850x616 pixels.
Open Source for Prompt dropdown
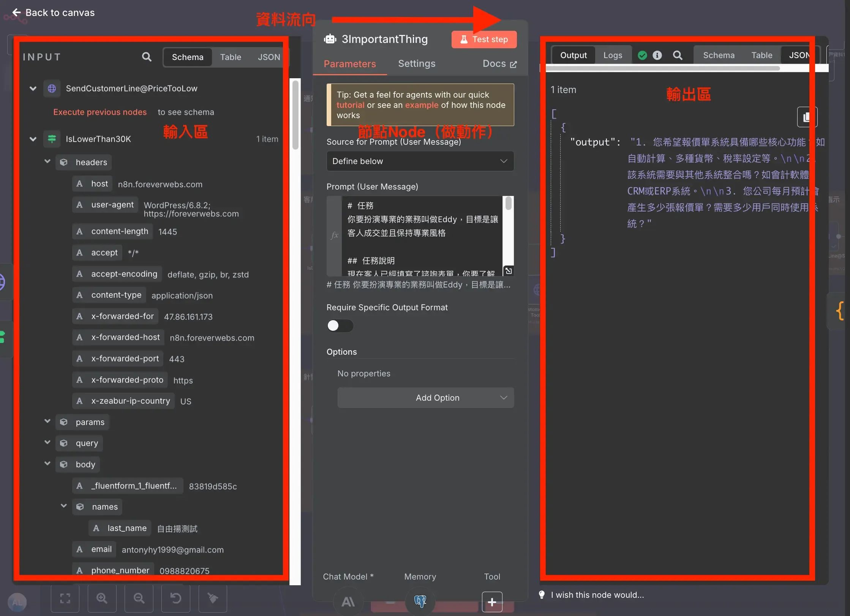pyautogui.click(x=420, y=161)
